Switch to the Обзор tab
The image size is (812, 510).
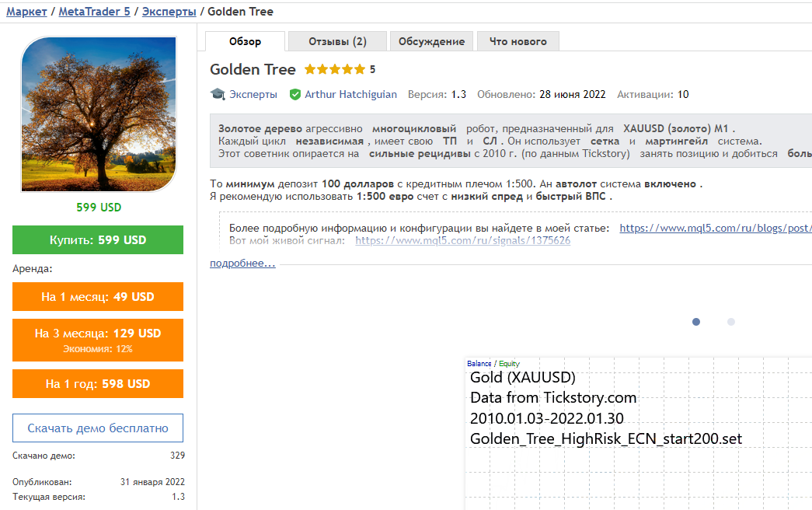pyautogui.click(x=245, y=41)
